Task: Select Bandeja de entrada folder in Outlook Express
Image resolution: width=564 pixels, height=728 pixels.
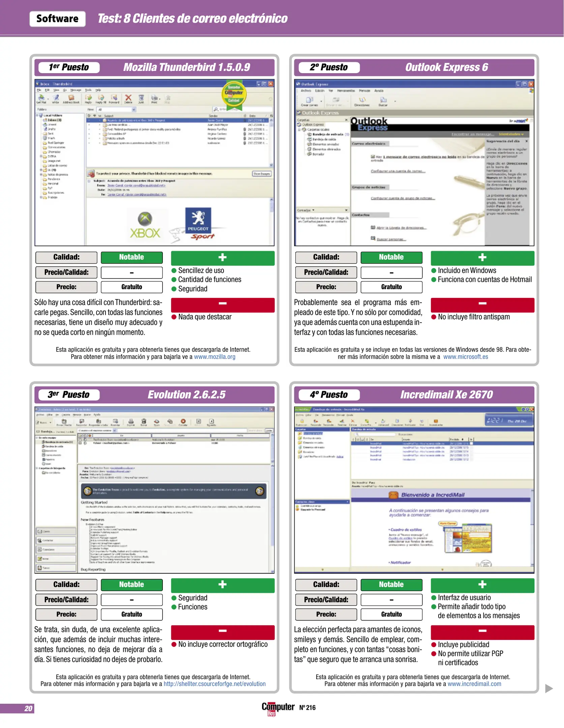Action: tap(327, 134)
